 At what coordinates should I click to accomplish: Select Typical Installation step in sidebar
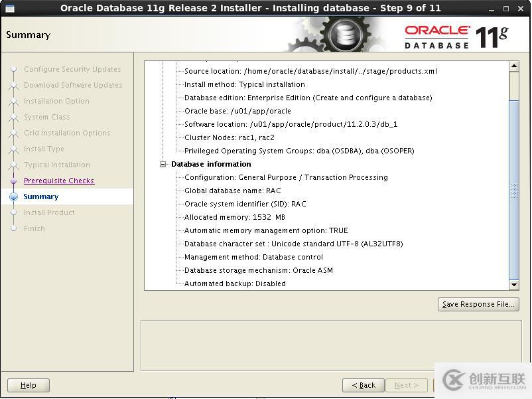57,165
